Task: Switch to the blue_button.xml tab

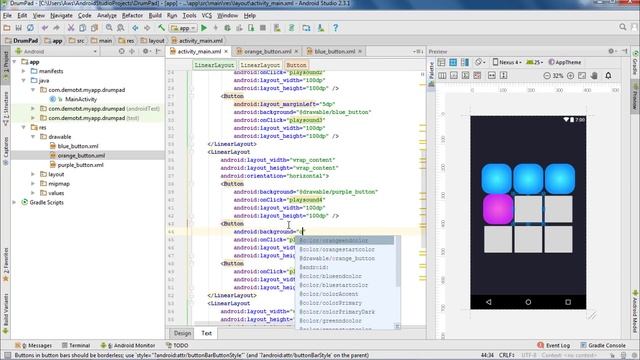Action: [x=334, y=51]
